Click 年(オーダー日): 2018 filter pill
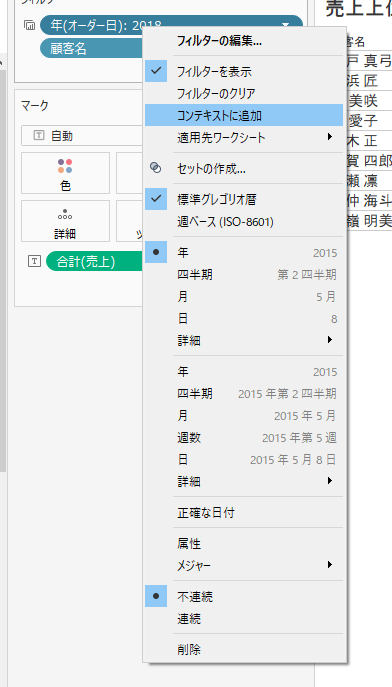Image resolution: width=392 pixels, height=687 pixels. tap(171, 25)
